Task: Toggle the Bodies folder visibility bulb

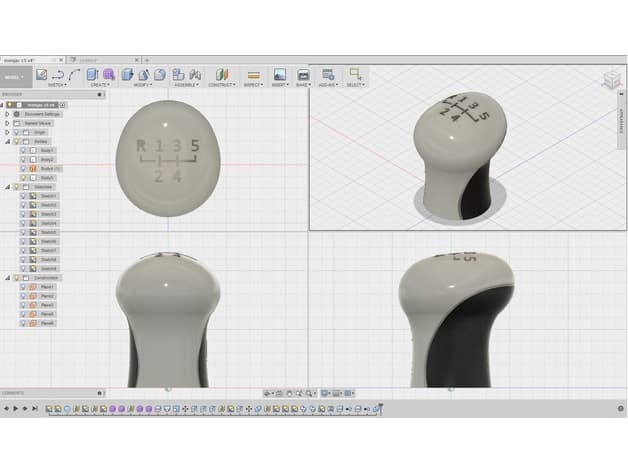Action: click(16, 141)
